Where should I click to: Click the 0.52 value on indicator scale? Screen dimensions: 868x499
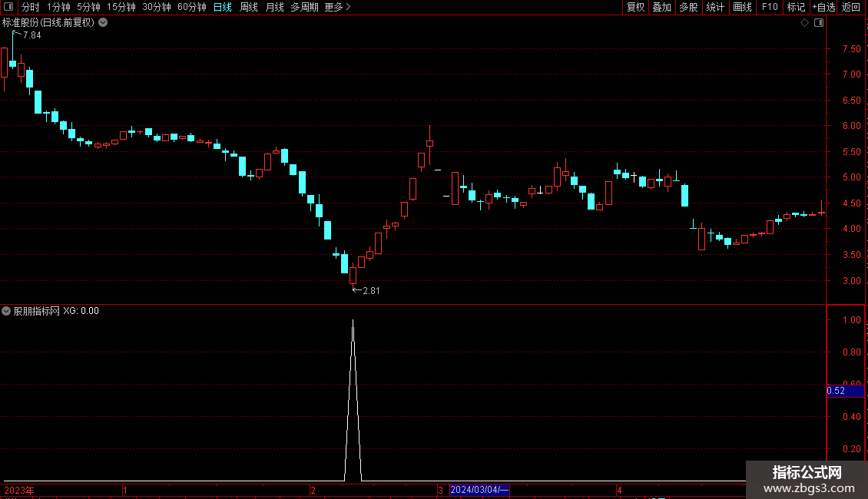pos(836,391)
